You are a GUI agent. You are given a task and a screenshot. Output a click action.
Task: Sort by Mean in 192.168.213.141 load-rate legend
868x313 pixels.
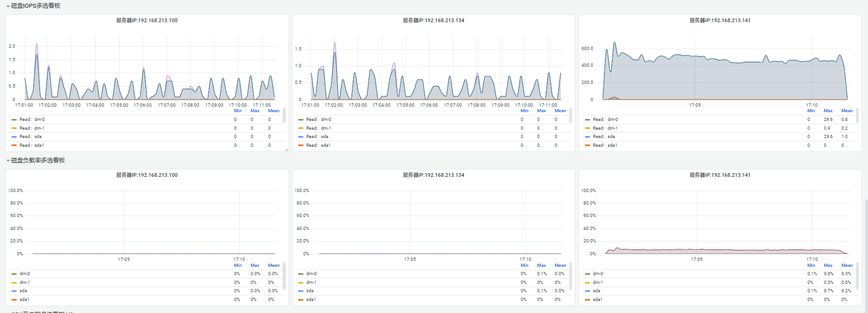[847, 265]
